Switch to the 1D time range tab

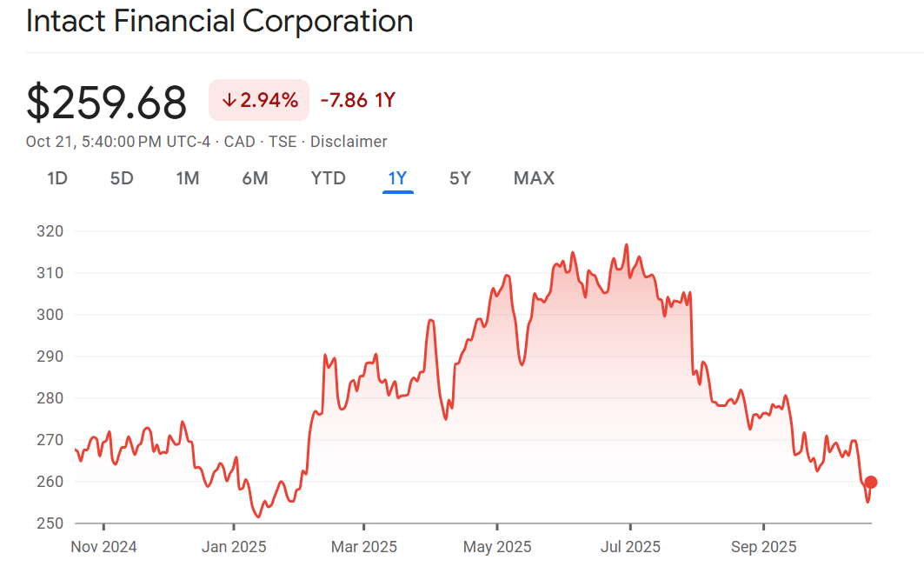click(x=57, y=178)
